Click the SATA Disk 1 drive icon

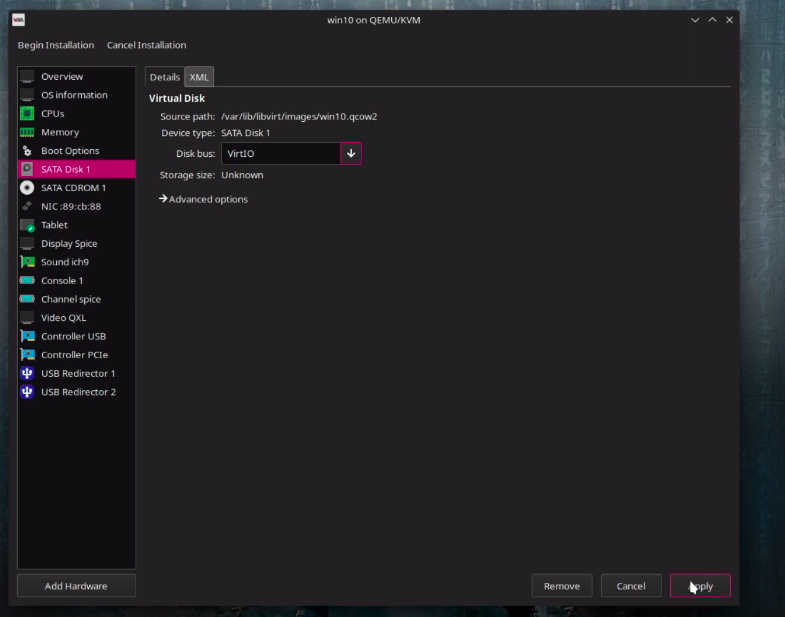27,169
